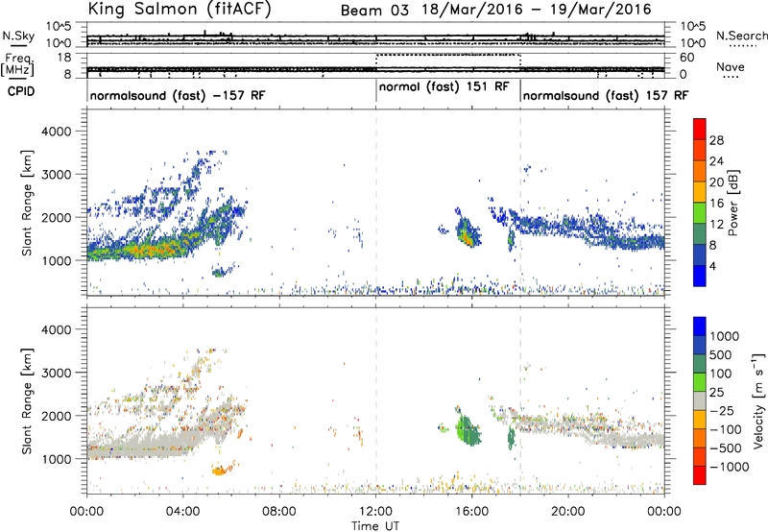Click the 2000 tick of the power panel
The width and height of the screenshot is (768, 532).
coord(56,217)
